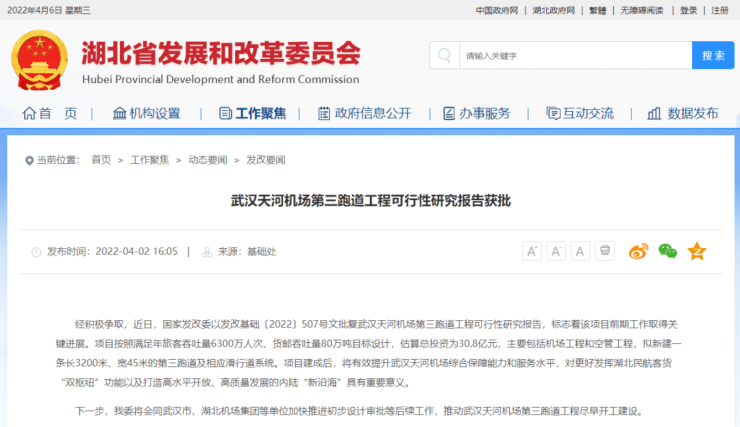The height and width of the screenshot is (427, 740).
Task: Click the national emblem logo
Action: click(39, 60)
